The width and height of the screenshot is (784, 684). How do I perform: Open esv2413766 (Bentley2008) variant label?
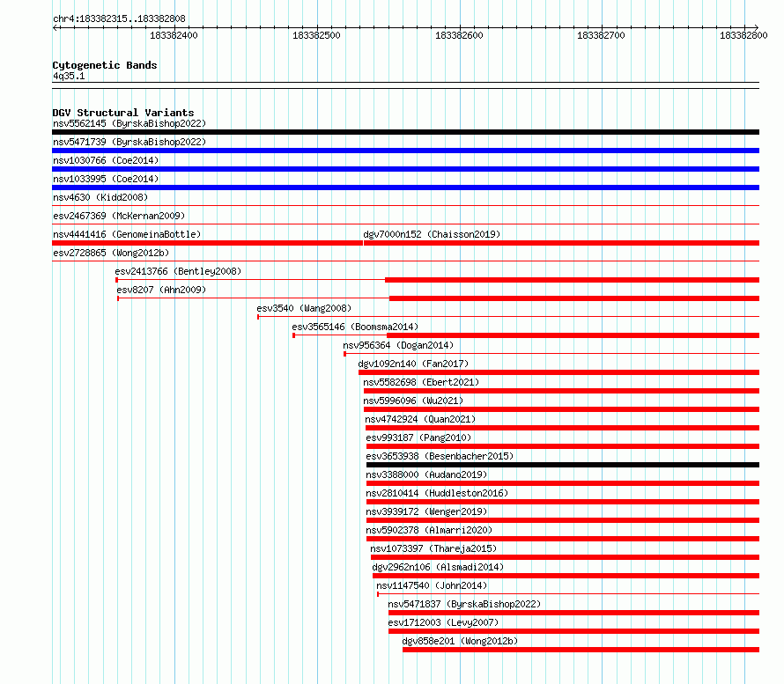(x=178, y=271)
